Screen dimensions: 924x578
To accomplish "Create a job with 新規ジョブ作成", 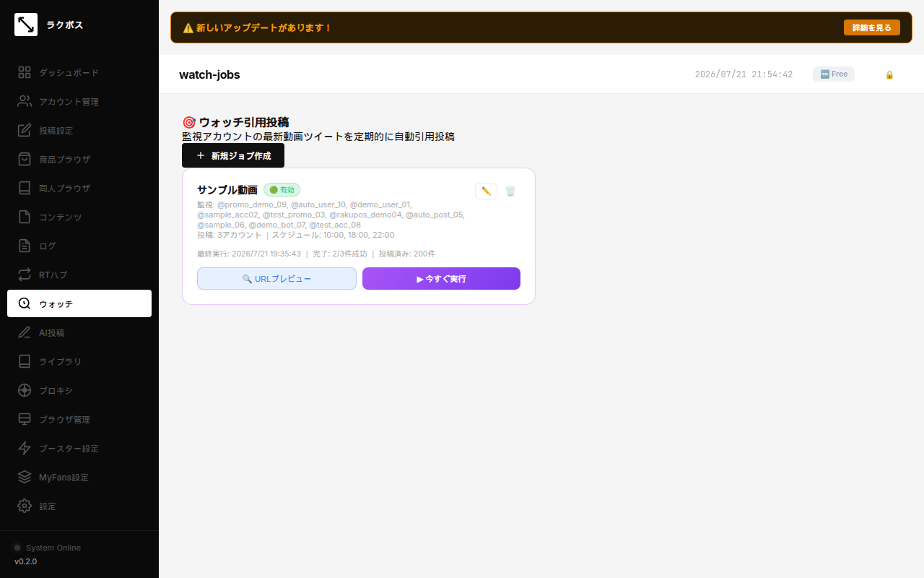I will 233,155.
